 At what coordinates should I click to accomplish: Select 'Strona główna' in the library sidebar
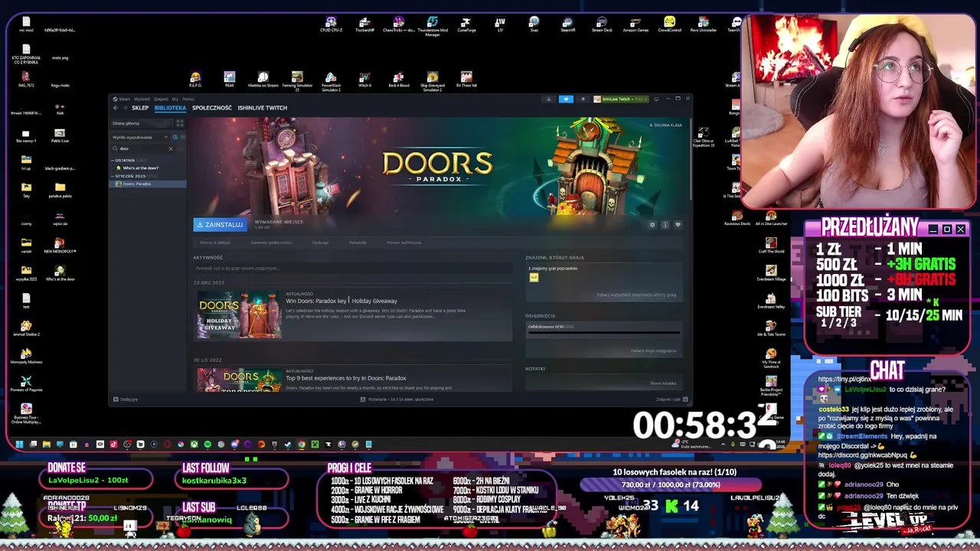coord(142,123)
